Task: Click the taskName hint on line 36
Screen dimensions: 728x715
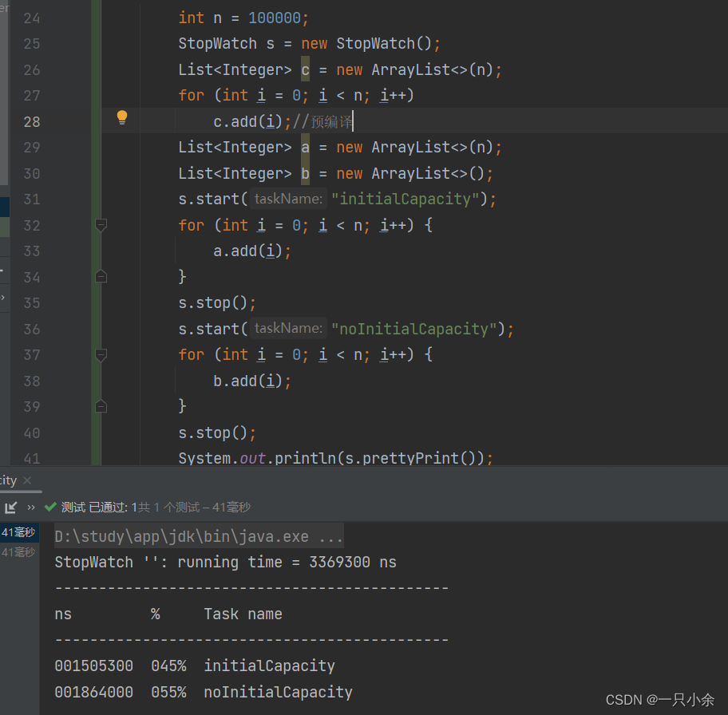Action: pyautogui.click(x=288, y=328)
